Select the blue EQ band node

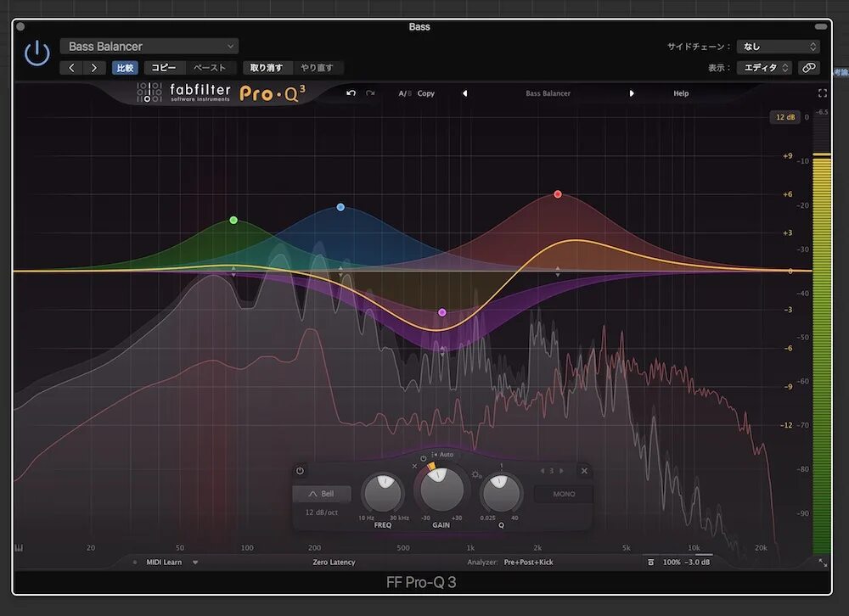pyautogui.click(x=340, y=207)
